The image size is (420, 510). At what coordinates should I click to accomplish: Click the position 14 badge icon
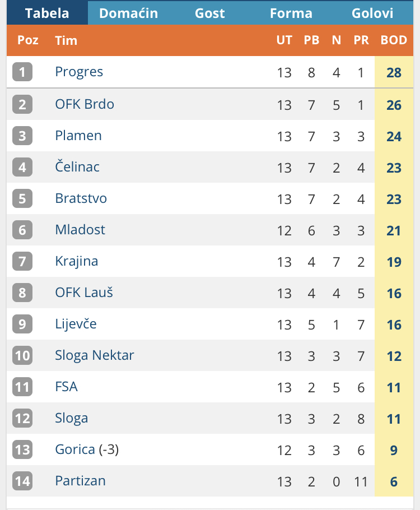click(22, 481)
